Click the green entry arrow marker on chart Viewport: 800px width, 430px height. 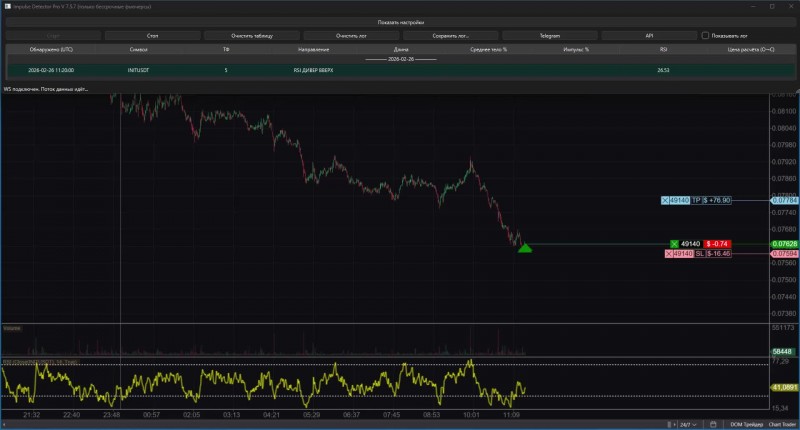[524, 247]
